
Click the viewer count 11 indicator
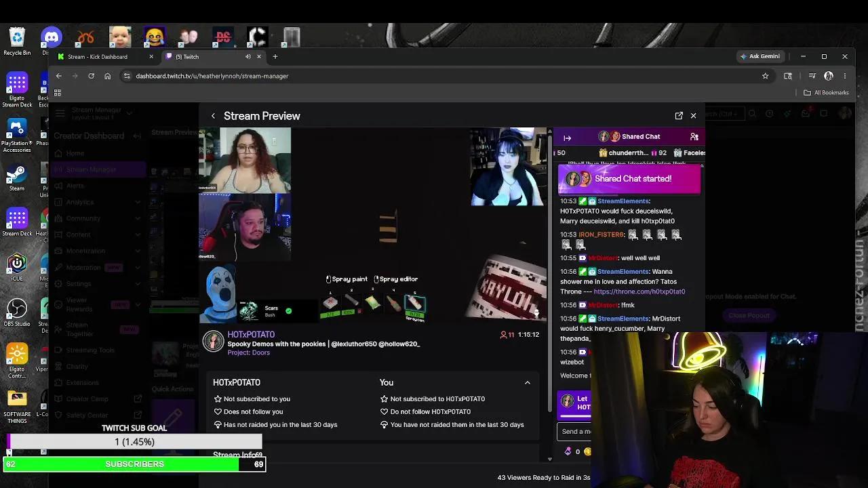[x=507, y=335]
